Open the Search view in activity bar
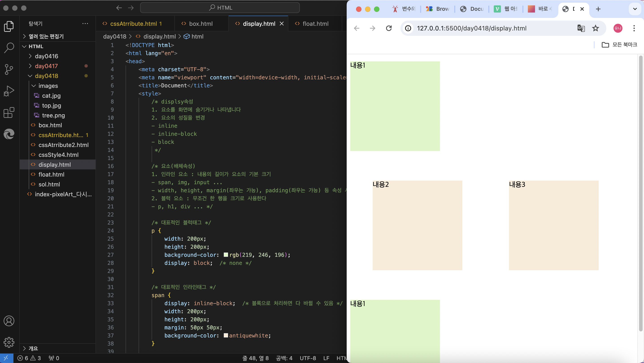Screen dimensions: 644x363 pos(9,48)
